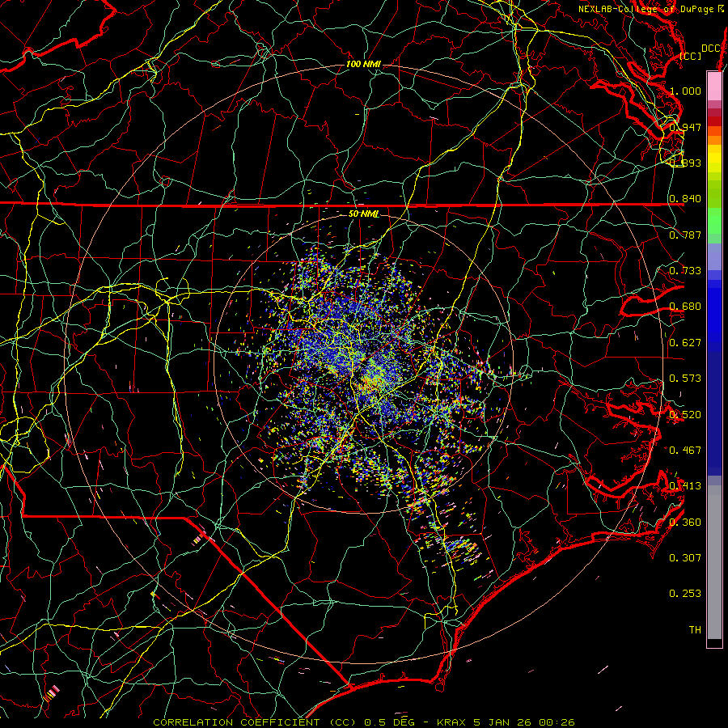The image size is (728, 728).
Task: Click the [CC] units label
Action: (x=690, y=56)
